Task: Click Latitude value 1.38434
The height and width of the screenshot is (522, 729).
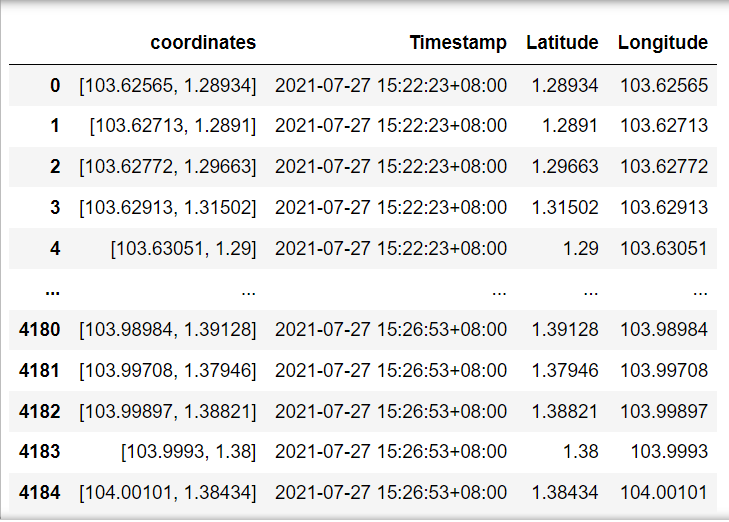Action: (x=564, y=492)
